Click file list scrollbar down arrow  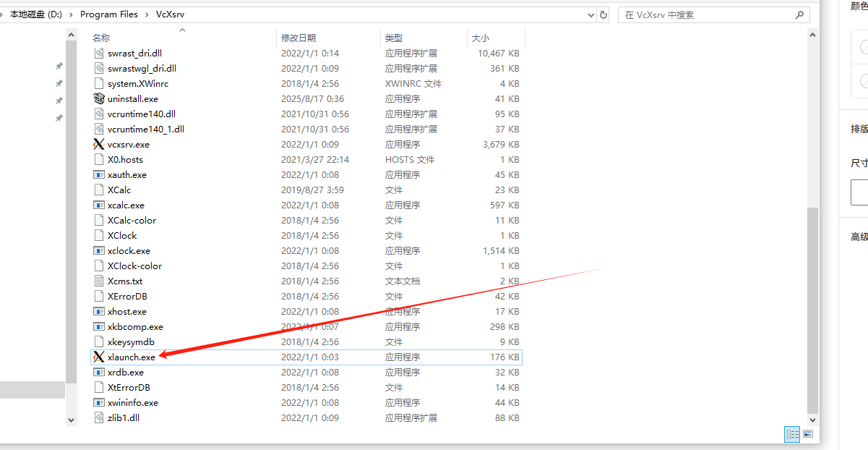coord(814,420)
